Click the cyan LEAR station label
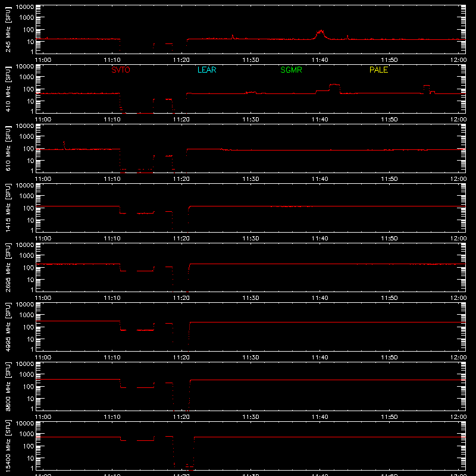The height and width of the screenshot is (476, 476). click(x=206, y=70)
